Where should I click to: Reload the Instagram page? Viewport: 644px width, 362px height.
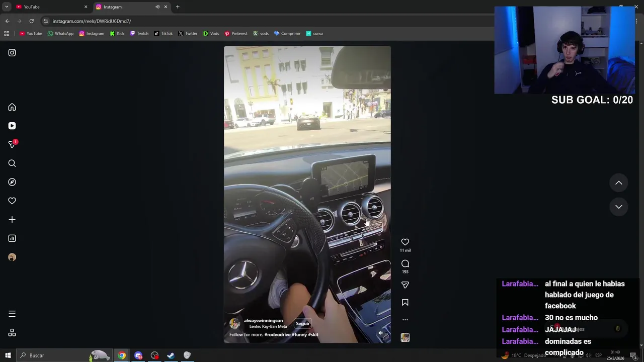click(x=31, y=21)
